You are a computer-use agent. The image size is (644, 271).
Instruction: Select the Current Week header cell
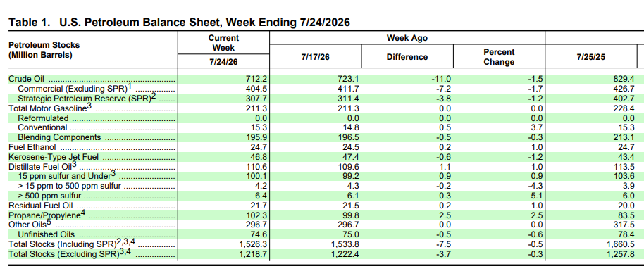[x=223, y=43]
